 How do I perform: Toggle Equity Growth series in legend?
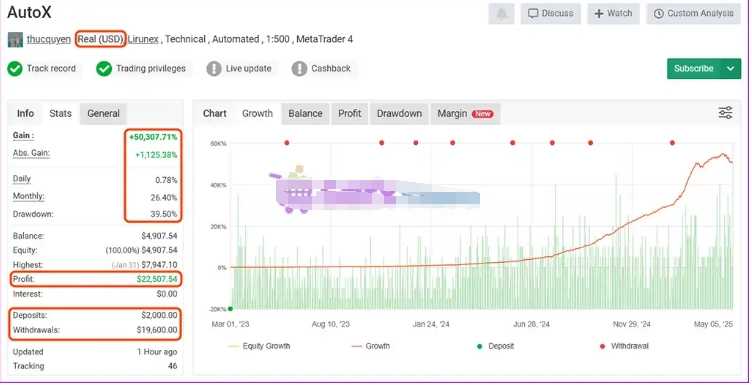tap(259, 346)
